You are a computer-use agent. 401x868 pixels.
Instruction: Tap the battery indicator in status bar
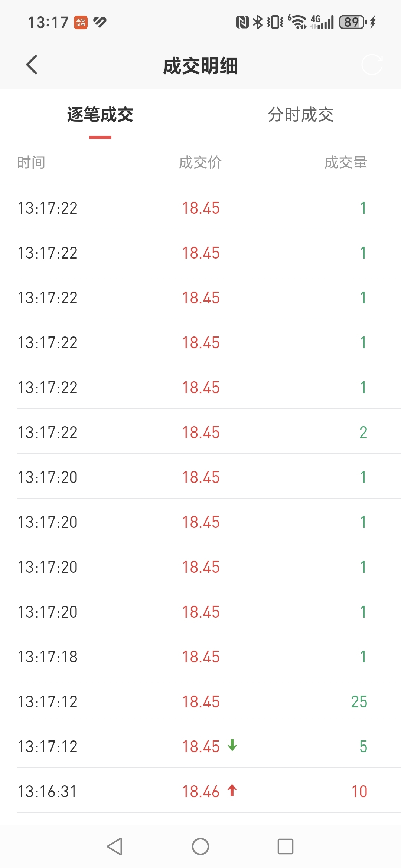(x=353, y=22)
